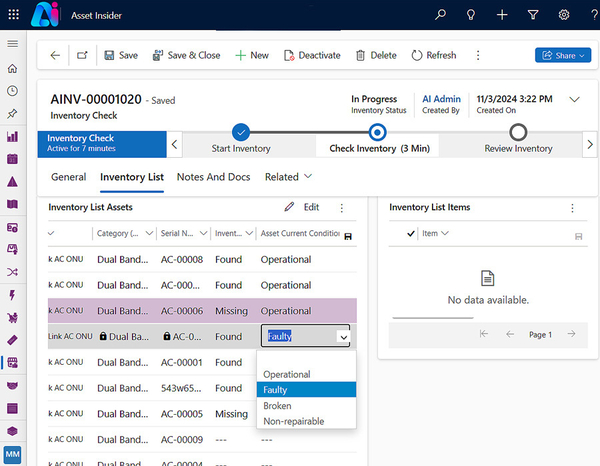This screenshot has height=466, width=600.
Task: Toggle the hamburger site map menu
Action: pyautogui.click(x=13, y=44)
